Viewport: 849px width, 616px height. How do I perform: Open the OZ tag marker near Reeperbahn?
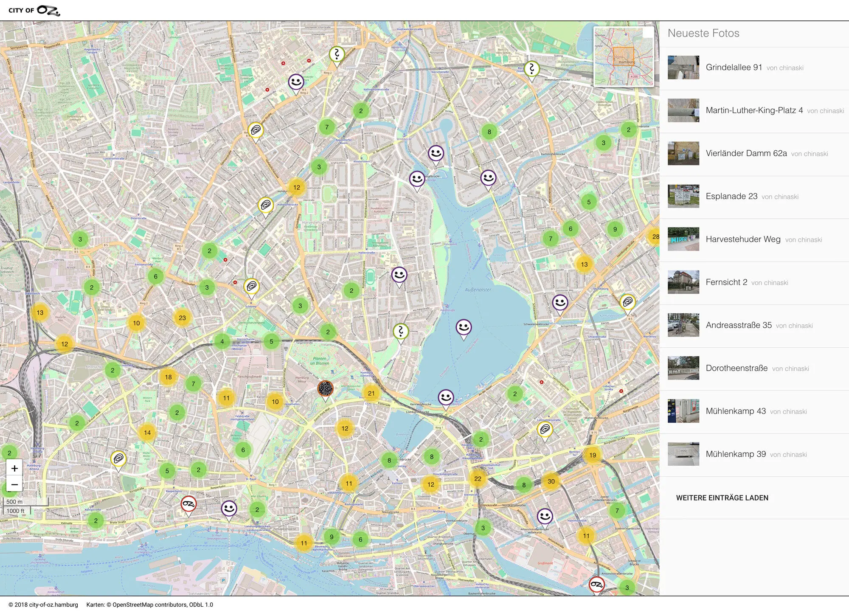click(188, 504)
